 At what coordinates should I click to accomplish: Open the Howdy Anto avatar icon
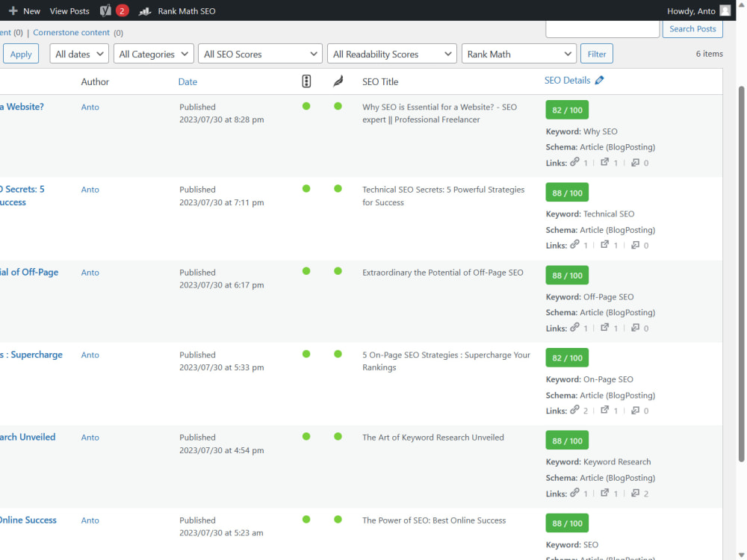(x=725, y=10)
